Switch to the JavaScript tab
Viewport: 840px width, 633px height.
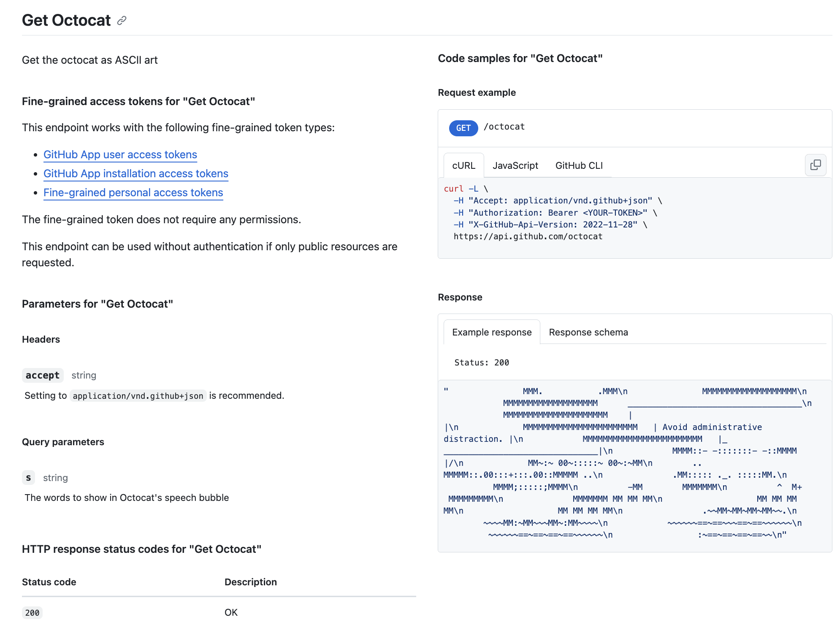[515, 165]
